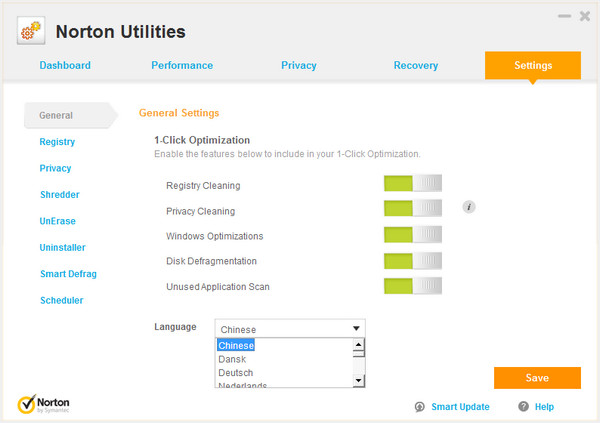Click the info icon beside Privacy Cleaning

click(468, 207)
